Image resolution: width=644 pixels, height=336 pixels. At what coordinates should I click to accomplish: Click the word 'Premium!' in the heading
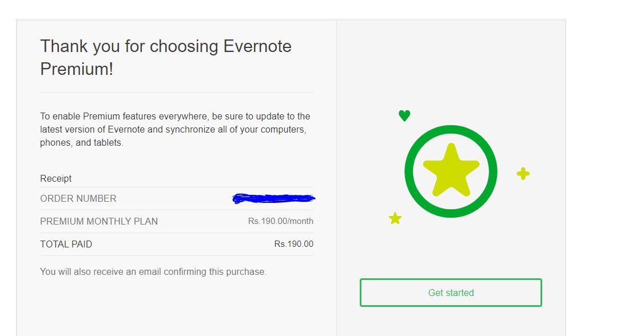(x=77, y=69)
